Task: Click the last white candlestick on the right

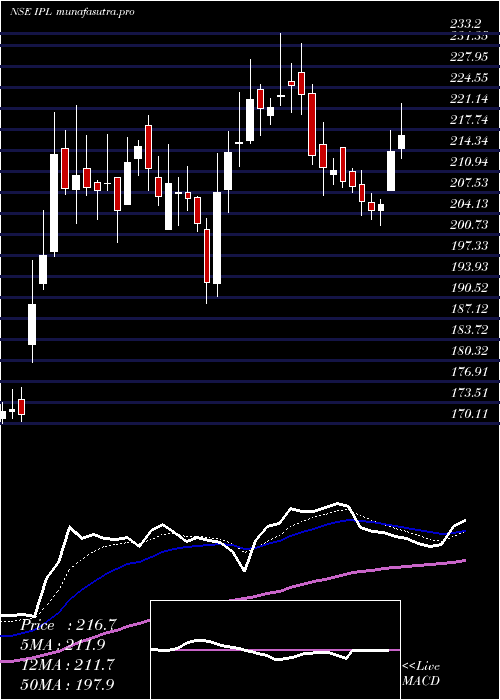Action: click(x=401, y=142)
